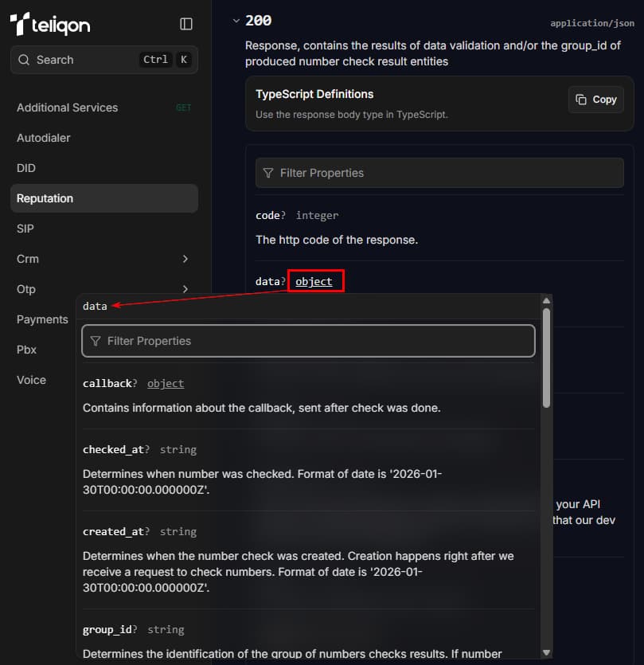
Task: Click the scrollbar up arrow in the data popup
Action: pos(547,300)
